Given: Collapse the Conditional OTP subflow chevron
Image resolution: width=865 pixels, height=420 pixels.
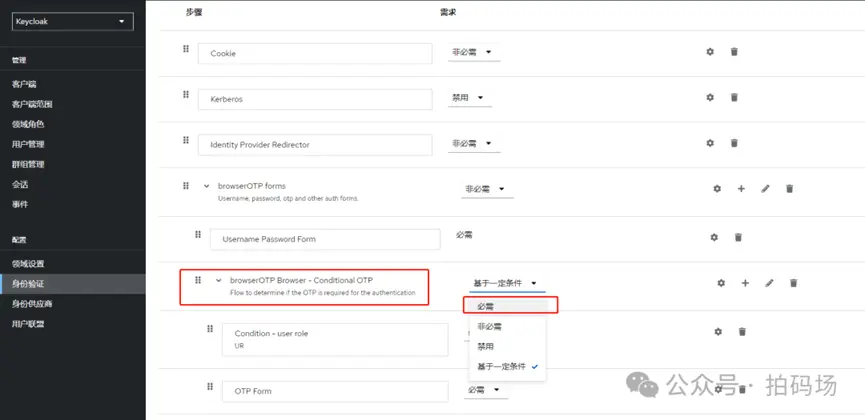Looking at the screenshot, I should pyautogui.click(x=218, y=280).
